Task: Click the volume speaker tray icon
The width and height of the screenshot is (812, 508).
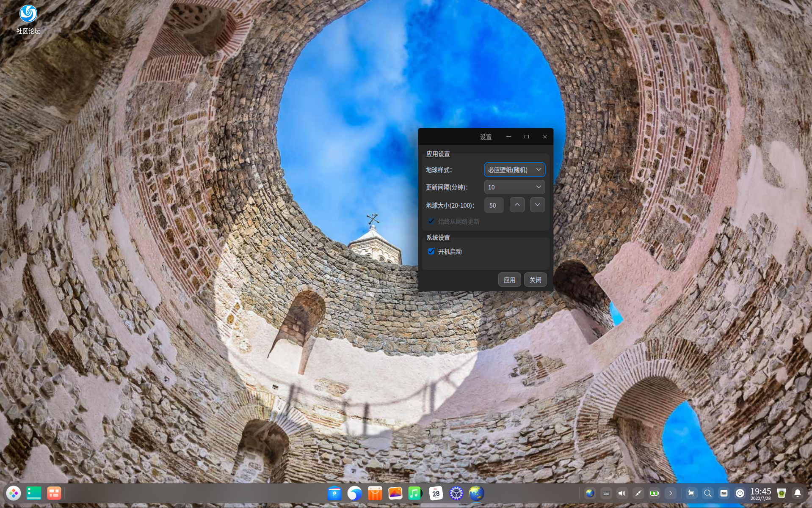Action: 621,493
